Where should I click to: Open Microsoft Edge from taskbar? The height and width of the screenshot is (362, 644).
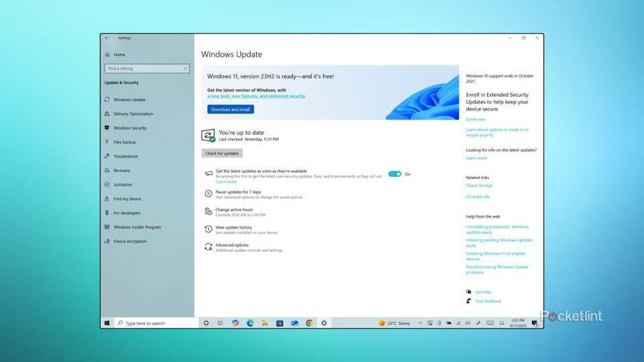click(x=250, y=323)
